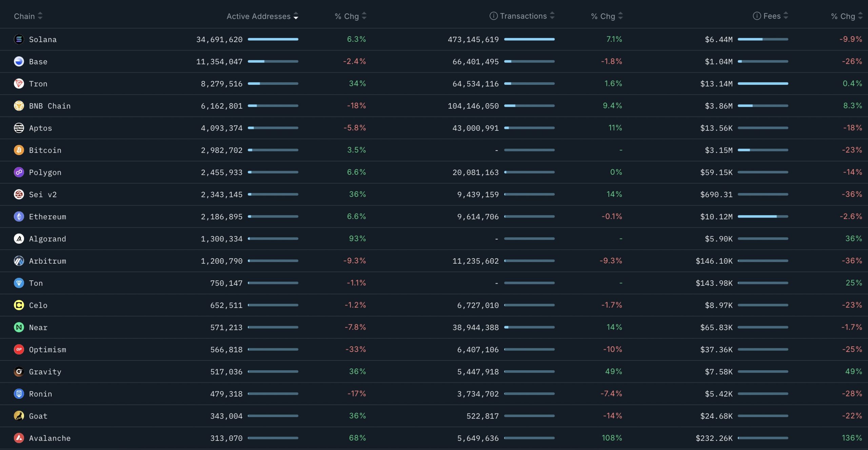Click the Celo logo icon
Screen dimensions: 868x450
point(19,305)
